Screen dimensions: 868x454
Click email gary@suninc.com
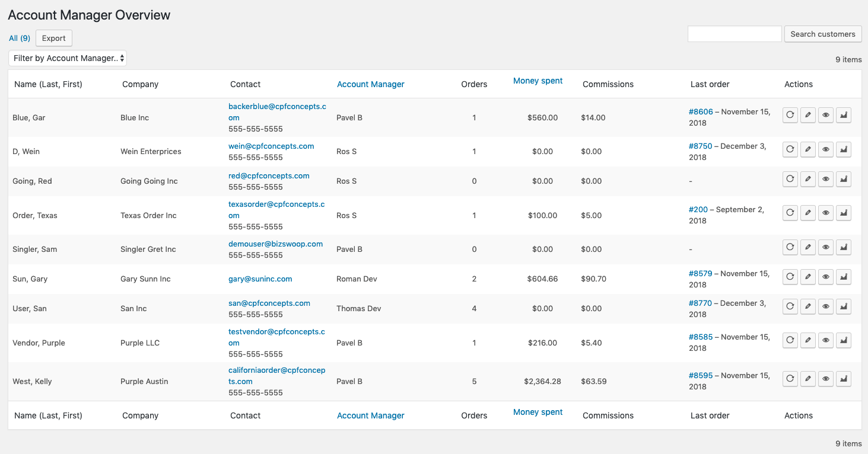pos(260,279)
